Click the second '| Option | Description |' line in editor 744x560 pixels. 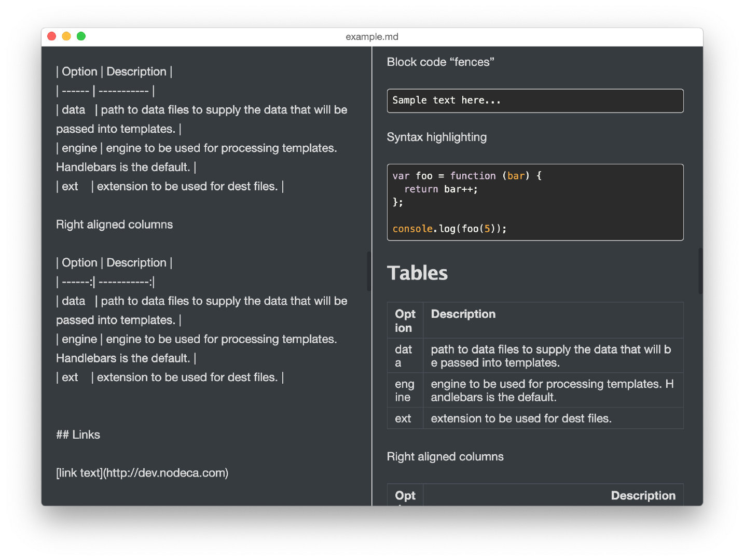(x=114, y=263)
